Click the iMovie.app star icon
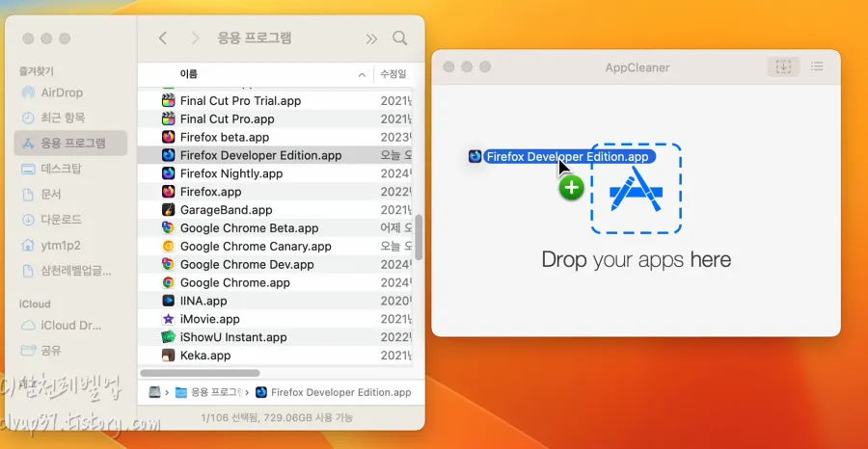Screen dimensions: 868x449 (168, 319)
